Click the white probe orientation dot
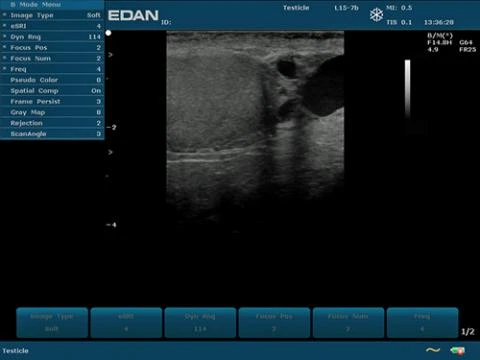The height and width of the screenshot is (360, 480). (108, 33)
